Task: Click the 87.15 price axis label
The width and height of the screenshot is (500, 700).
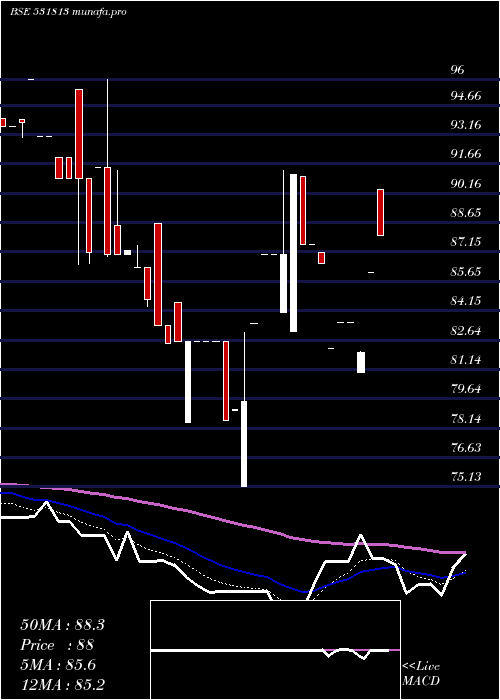Action: coord(466,242)
